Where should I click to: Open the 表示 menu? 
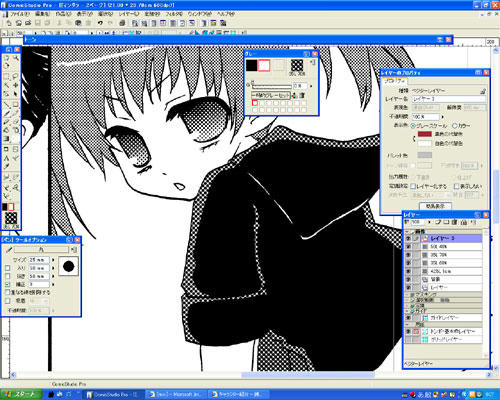[85, 14]
